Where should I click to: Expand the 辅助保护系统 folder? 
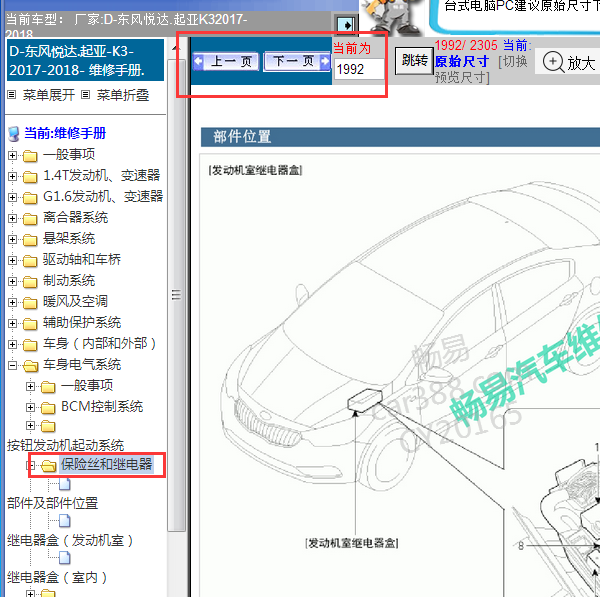point(12,323)
